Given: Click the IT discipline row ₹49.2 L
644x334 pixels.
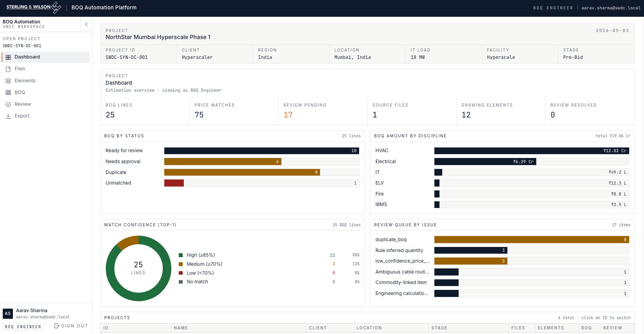Looking at the screenshot, I should tap(502, 172).
